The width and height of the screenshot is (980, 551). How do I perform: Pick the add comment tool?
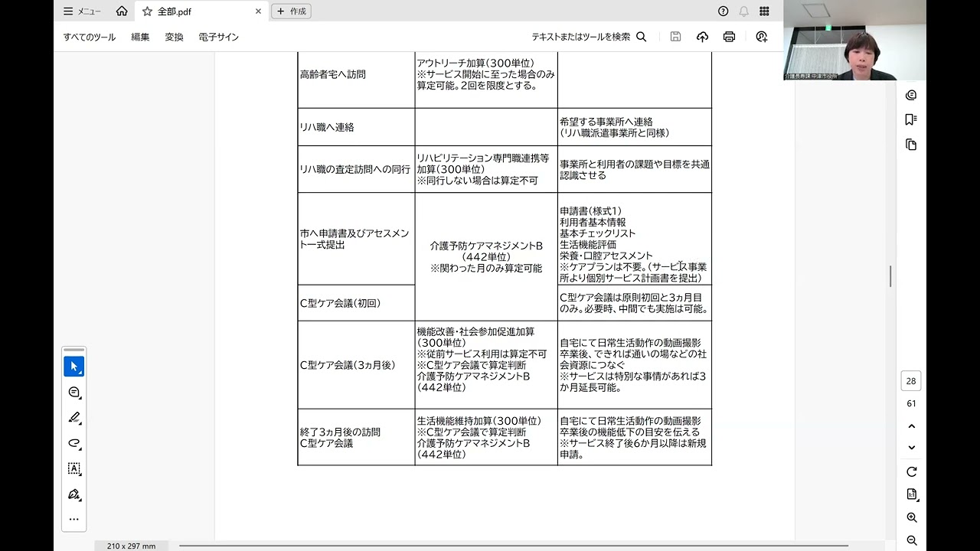click(74, 392)
